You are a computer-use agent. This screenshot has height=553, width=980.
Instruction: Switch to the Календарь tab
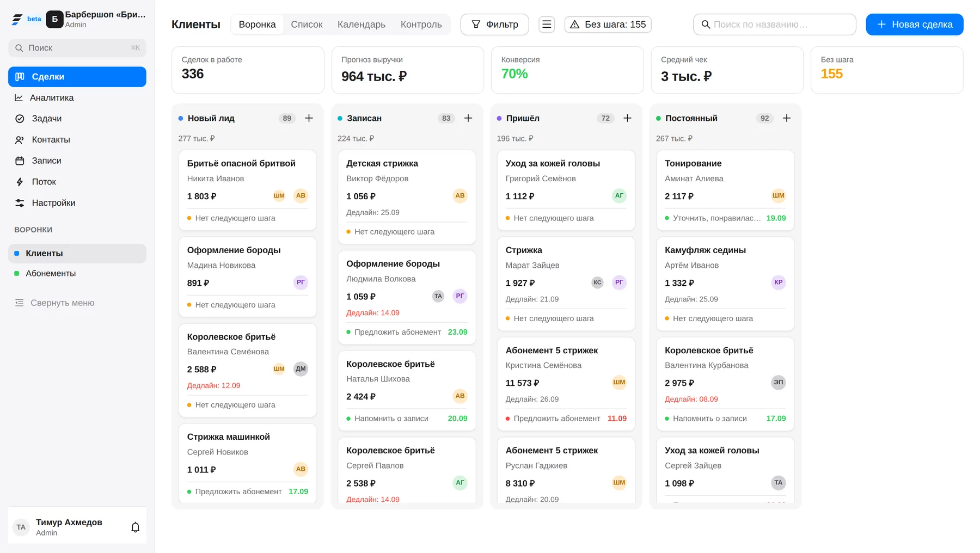point(362,24)
